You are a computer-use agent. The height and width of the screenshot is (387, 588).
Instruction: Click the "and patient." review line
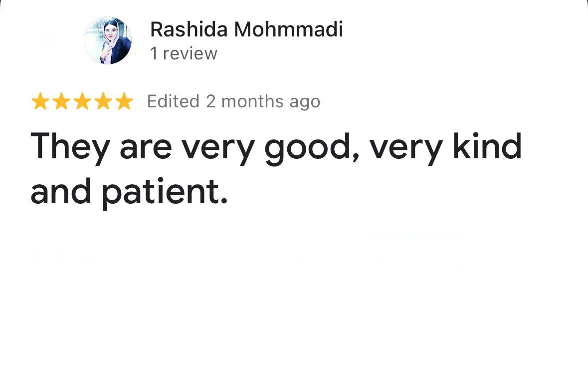pos(129,192)
